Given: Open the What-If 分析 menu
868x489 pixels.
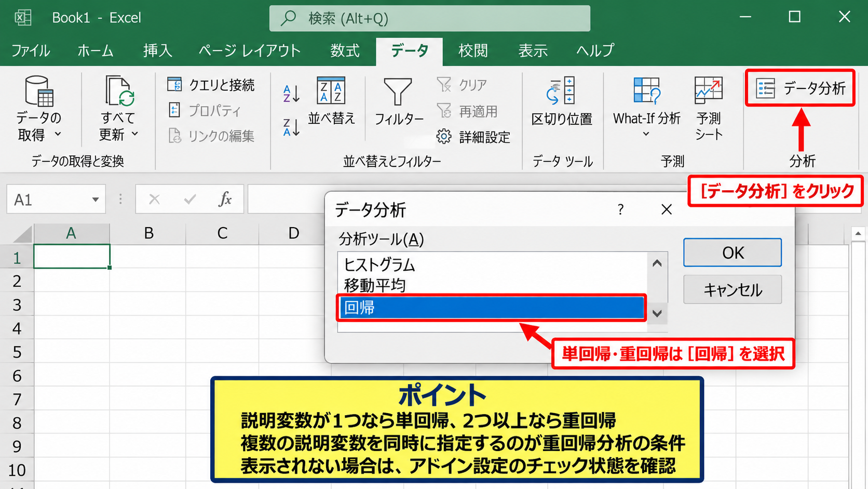Looking at the screenshot, I should pyautogui.click(x=646, y=107).
